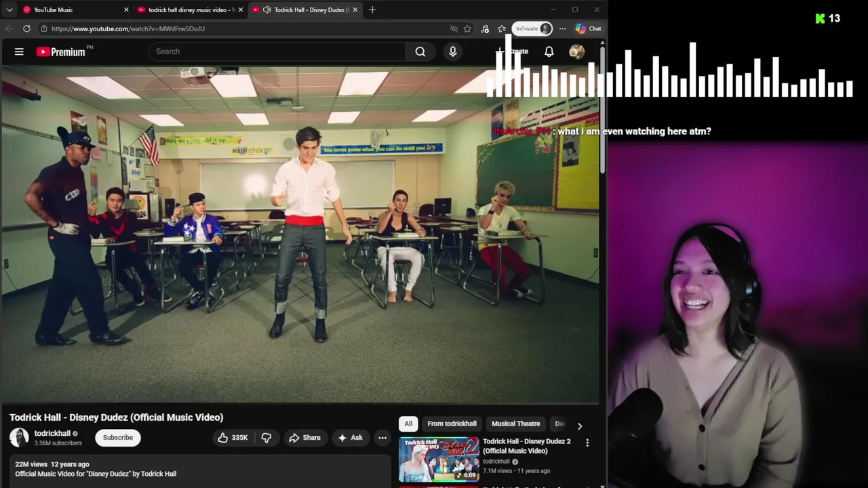Screen dimensions: 868x488
Task: Open the media/music note toolbar icon
Action: (485, 28)
